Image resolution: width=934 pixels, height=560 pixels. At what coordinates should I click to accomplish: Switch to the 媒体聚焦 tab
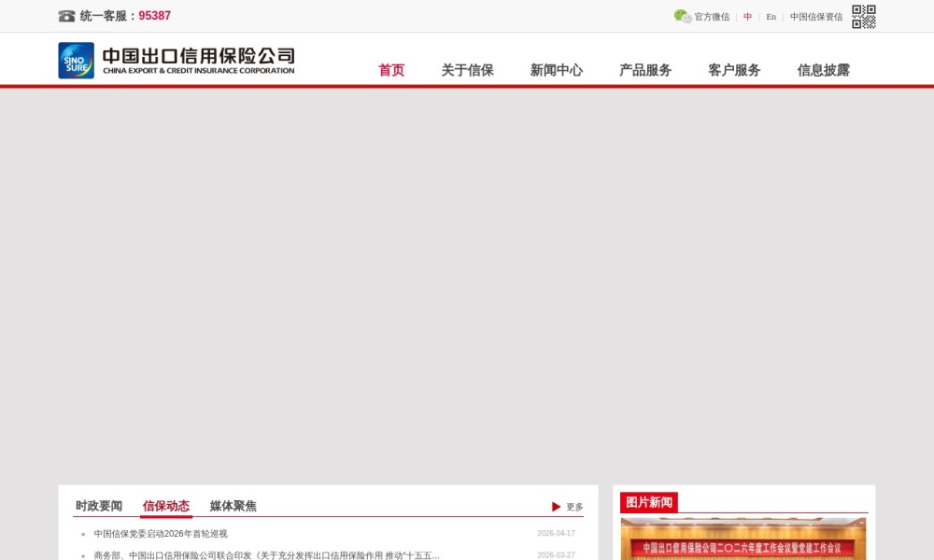(233, 506)
